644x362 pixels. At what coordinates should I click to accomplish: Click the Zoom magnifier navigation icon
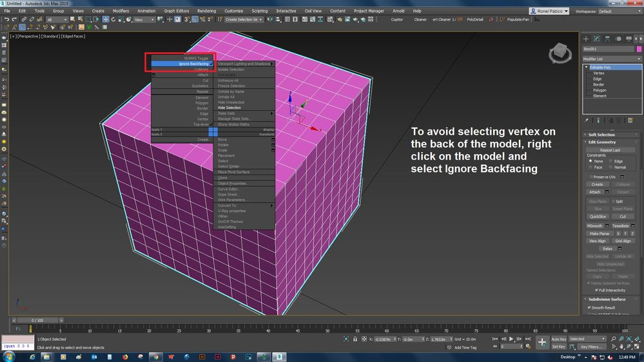point(614,339)
